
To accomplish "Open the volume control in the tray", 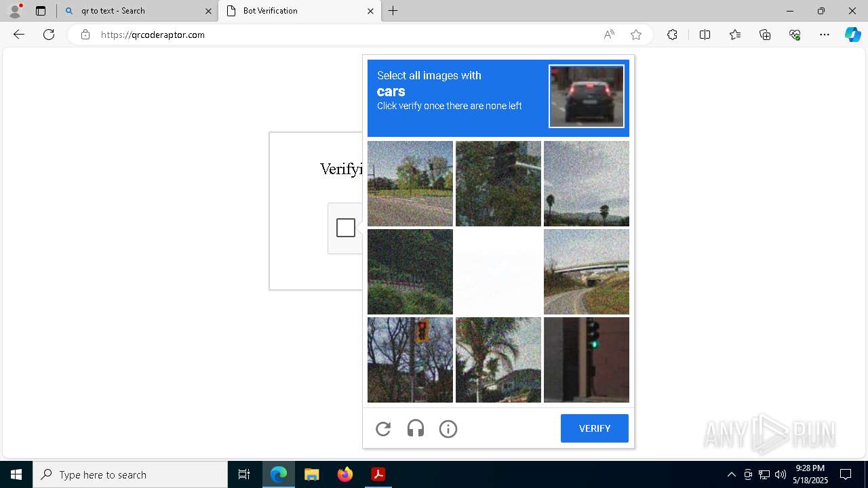I will tap(781, 474).
